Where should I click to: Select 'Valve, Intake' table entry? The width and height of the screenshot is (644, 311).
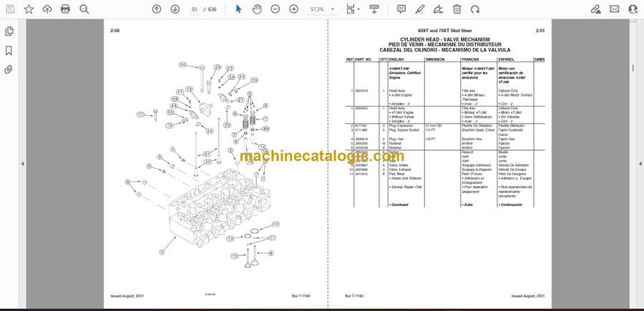(x=399, y=165)
